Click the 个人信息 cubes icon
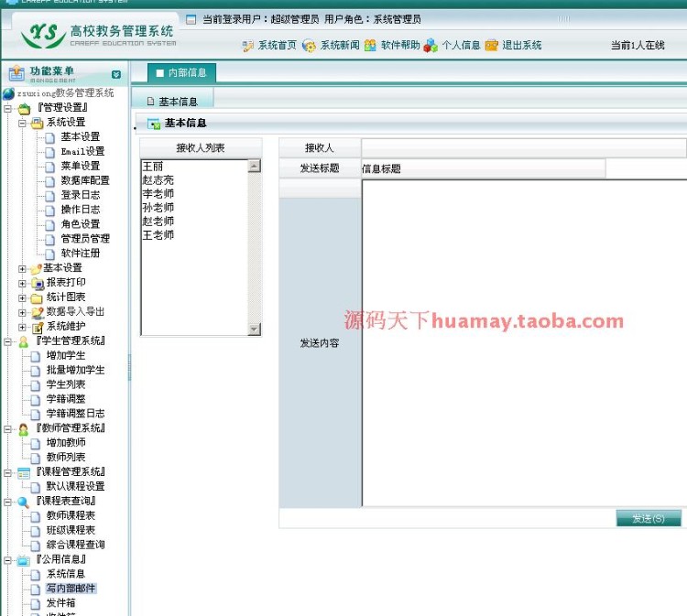 pyautogui.click(x=431, y=45)
